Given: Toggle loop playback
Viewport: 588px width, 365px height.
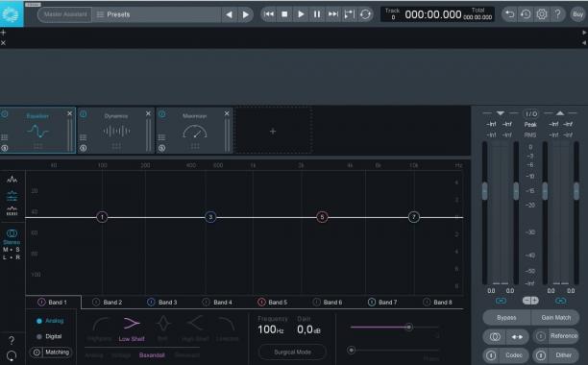Looking at the screenshot, I should point(365,14).
